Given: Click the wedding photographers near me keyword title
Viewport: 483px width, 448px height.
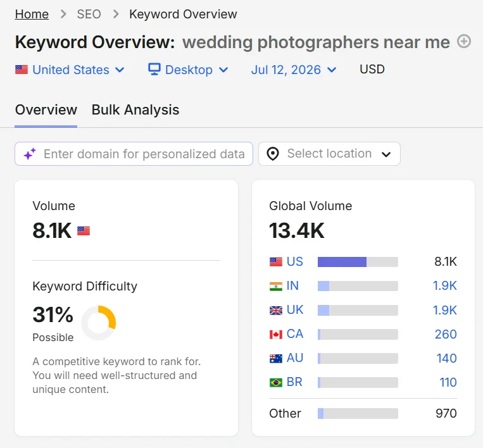Looking at the screenshot, I should [x=316, y=42].
